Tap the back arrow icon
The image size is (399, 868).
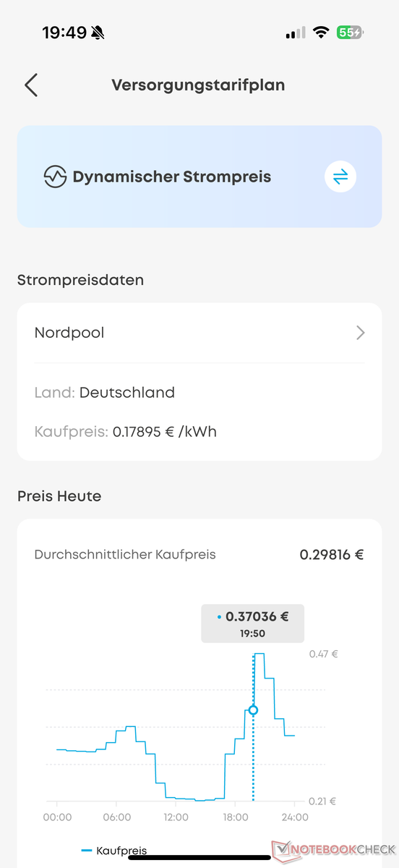pos(30,85)
